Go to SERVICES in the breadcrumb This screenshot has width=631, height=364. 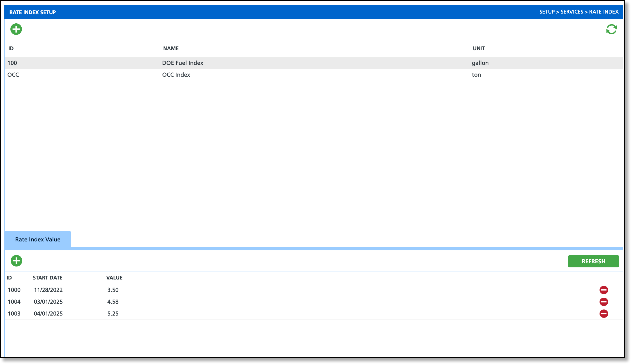(x=572, y=12)
